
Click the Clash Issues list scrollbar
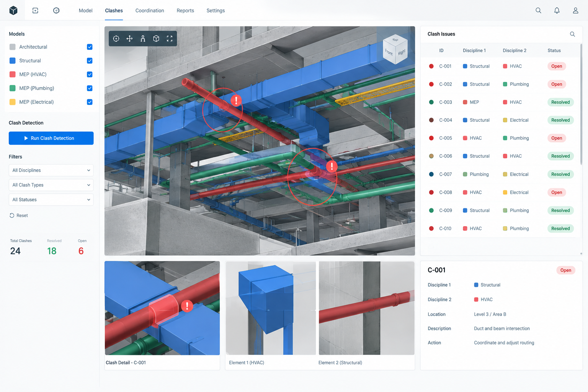coord(581,104)
